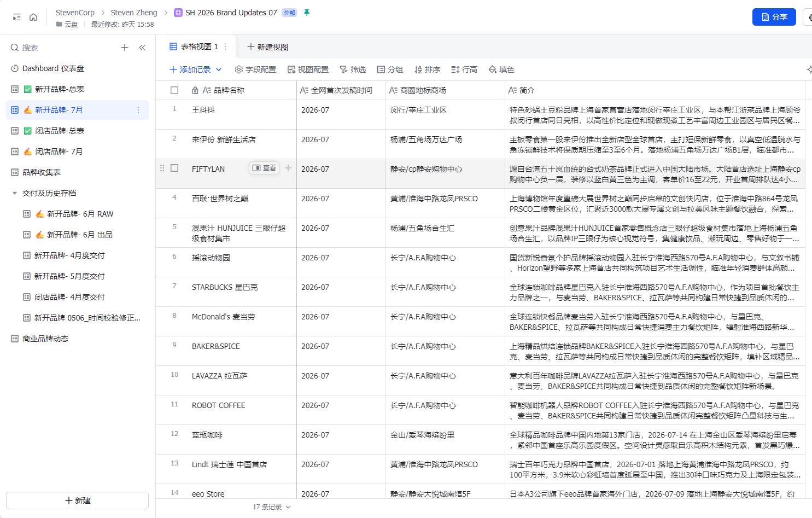This screenshot has height=518, width=812.
Task: Open 新开品牌 0506_时间校验修正 table
Action: click(x=77, y=318)
